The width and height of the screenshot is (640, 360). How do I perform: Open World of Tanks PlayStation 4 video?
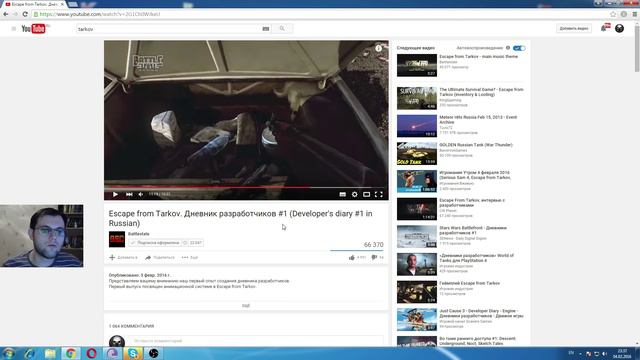tap(477, 258)
